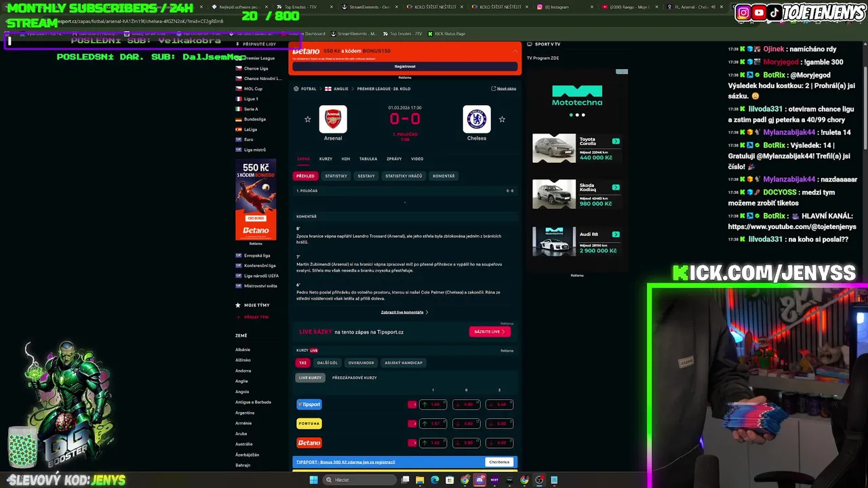Select the OVER/UNDER odds type

[x=361, y=363]
